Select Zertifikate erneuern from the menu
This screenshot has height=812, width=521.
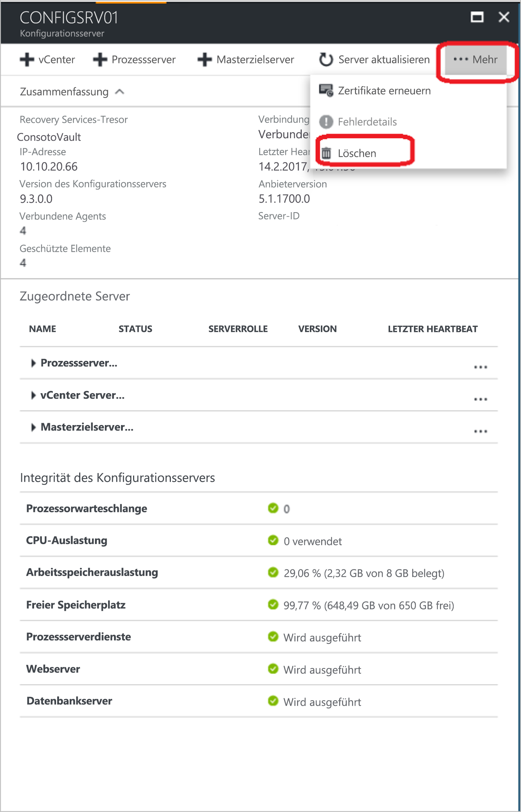[384, 91]
